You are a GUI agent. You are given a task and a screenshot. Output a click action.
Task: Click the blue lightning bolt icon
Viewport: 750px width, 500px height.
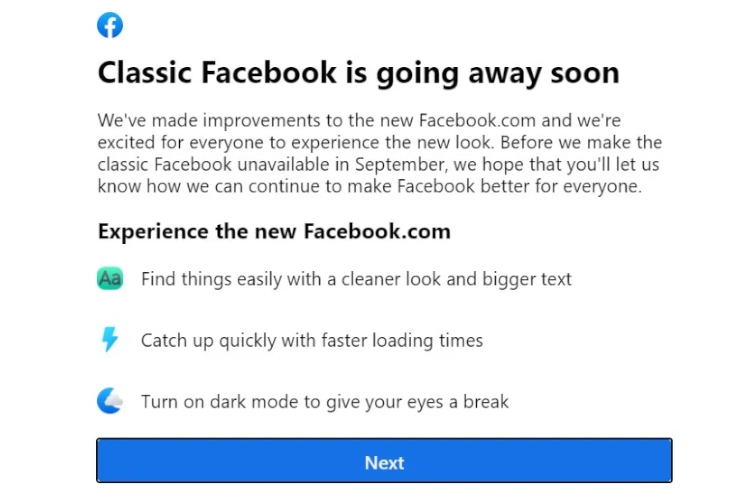click(110, 340)
